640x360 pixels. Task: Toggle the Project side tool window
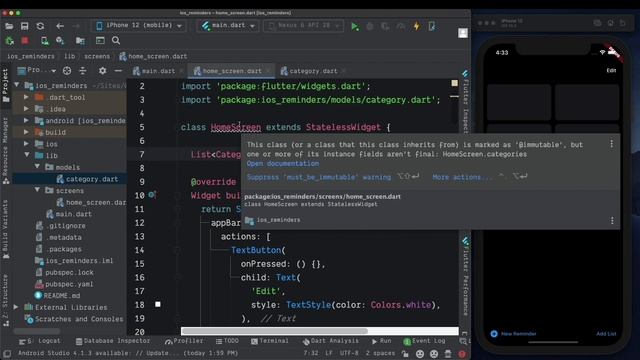[x=5, y=85]
